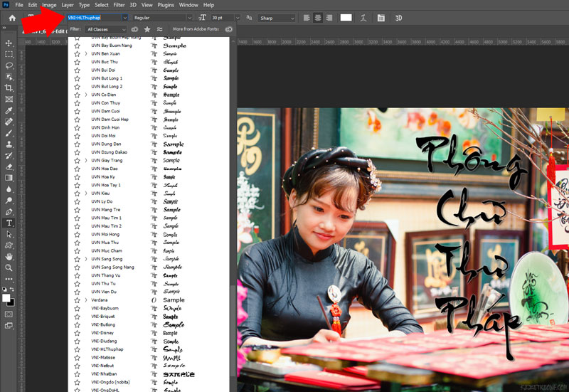The height and width of the screenshot is (392, 569).
Task: Open the Layer menu
Action: 68,5
